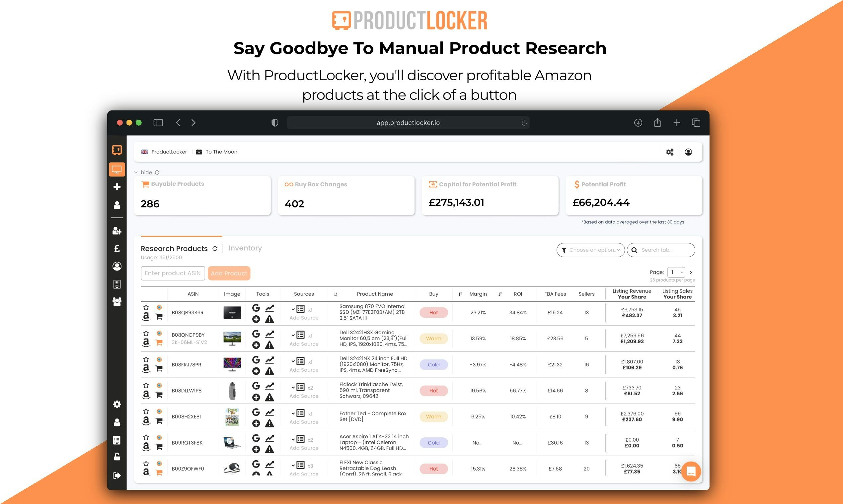This screenshot has height=504, width=843.
Task: Click warning triangle in Fidlock Trinkflasche row
Action: 269,397
